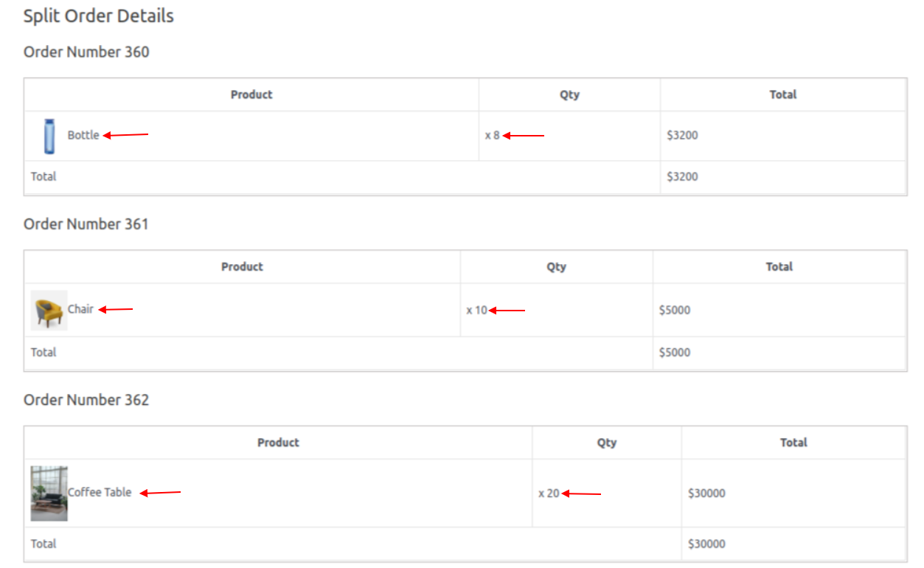Click the $30000 amount in Order 362 footer row

click(x=706, y=544)
